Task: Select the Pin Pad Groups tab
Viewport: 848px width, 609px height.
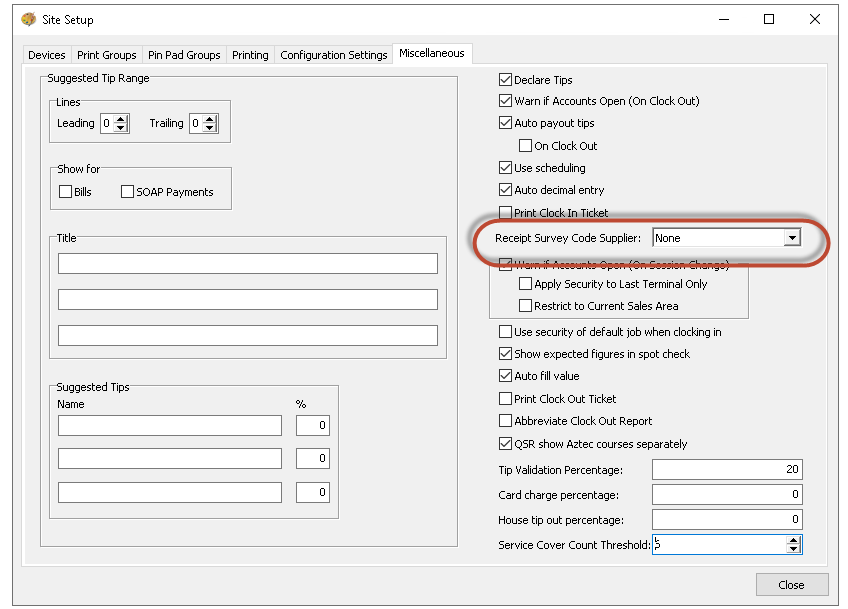Action: tap(184, 55)
